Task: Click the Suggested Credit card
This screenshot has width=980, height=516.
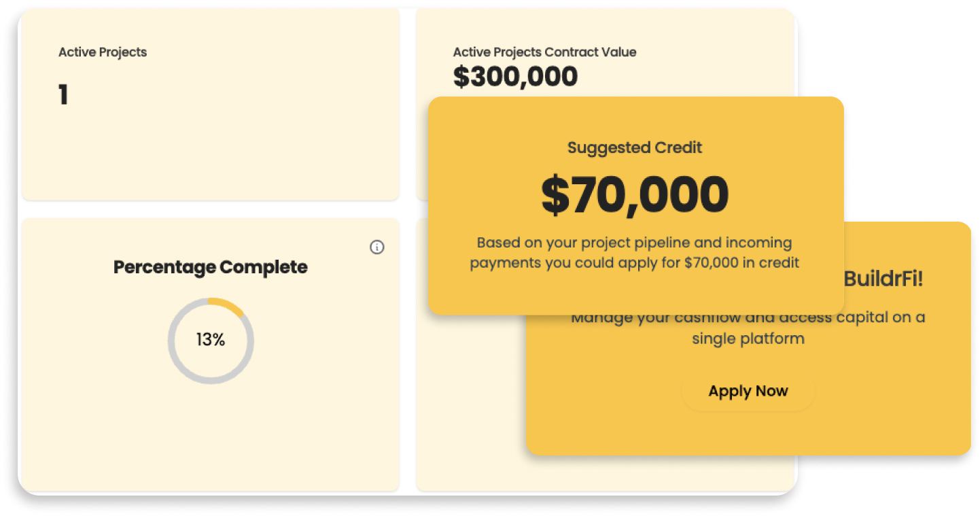Action: coord(635,205)
